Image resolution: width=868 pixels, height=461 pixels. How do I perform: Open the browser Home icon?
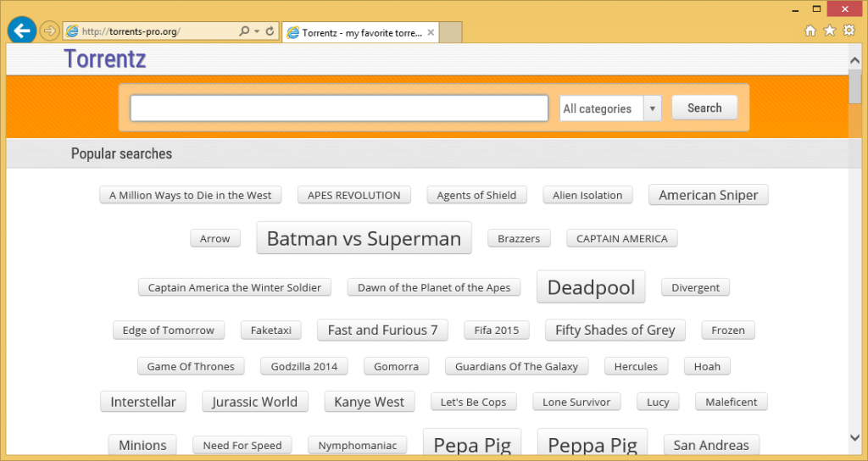[x=810, y=31]
